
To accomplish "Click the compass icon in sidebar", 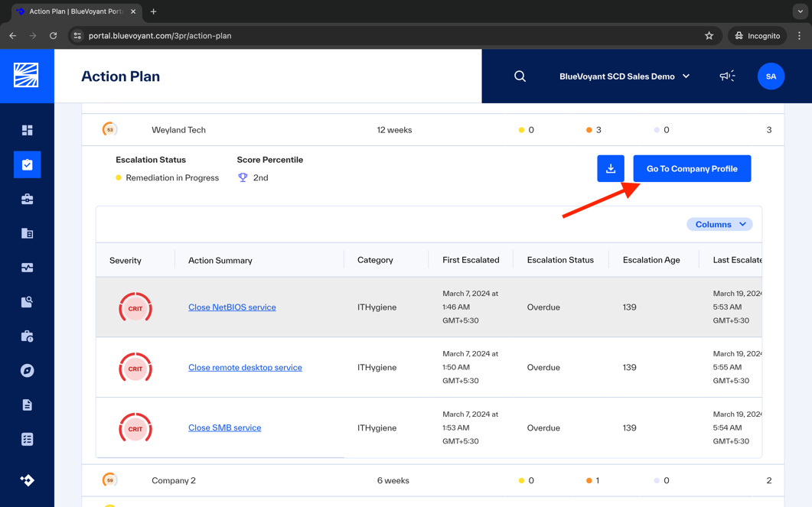I will 27,370.
